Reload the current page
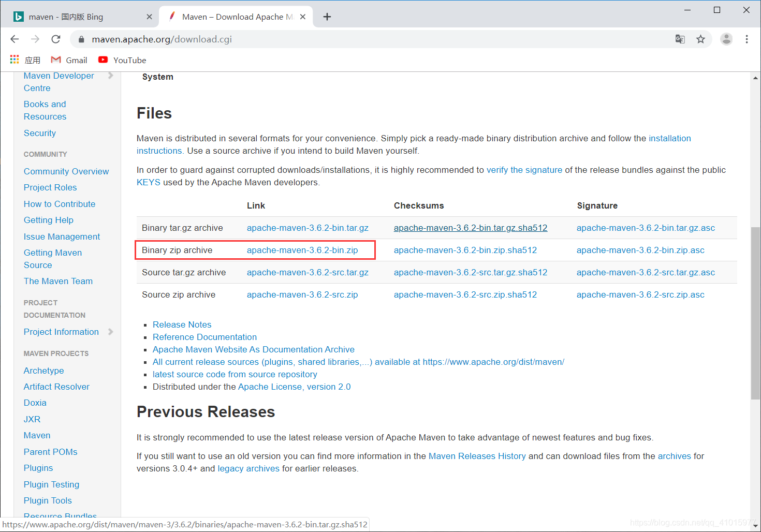 pyautogui.click(x=56, y=39)
